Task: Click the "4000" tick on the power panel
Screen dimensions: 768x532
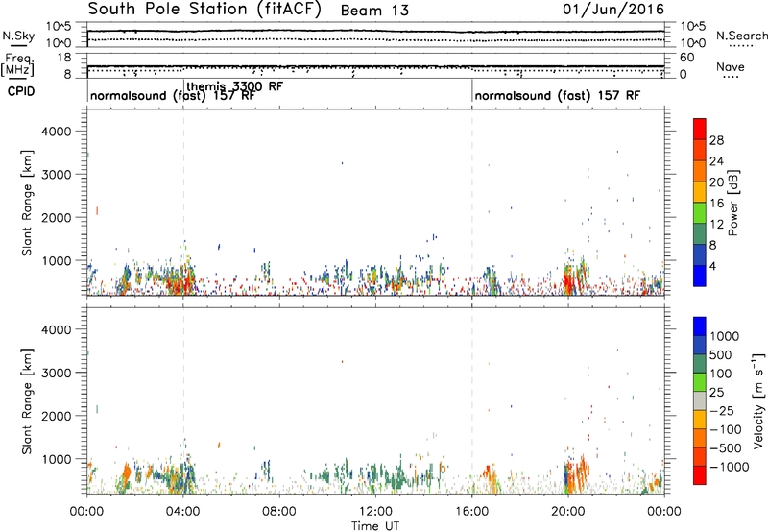Action: [56, 132]
